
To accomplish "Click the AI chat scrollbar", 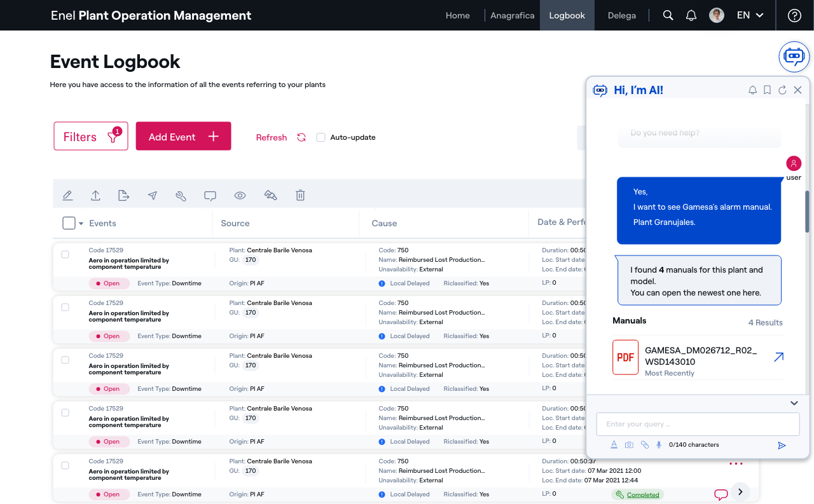I will pyautogui.click(x=807, y=212).
